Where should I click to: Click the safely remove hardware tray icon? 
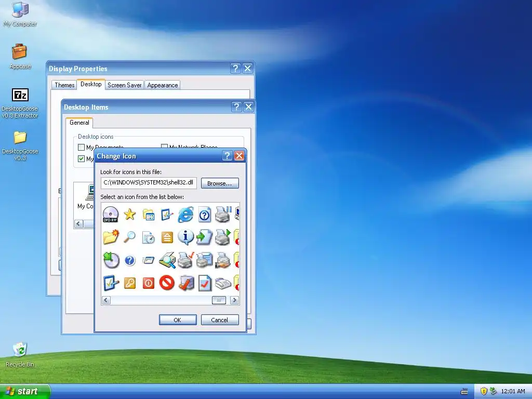(x=493, y=391)
